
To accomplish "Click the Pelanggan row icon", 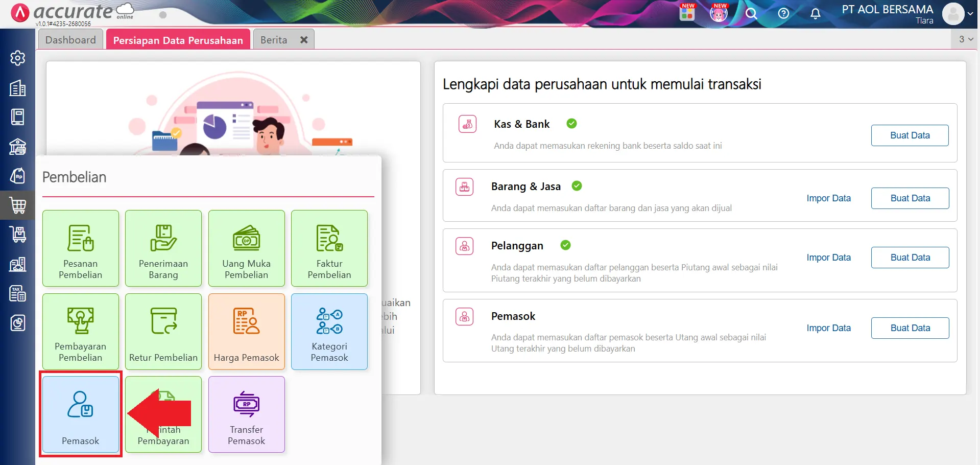I will (x=465, y=246).
